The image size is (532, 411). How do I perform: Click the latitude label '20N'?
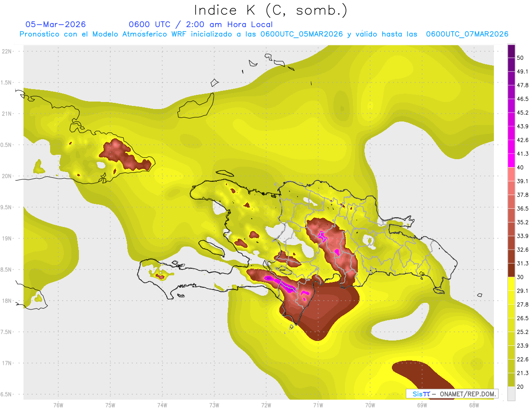click(x=7, y=176)
